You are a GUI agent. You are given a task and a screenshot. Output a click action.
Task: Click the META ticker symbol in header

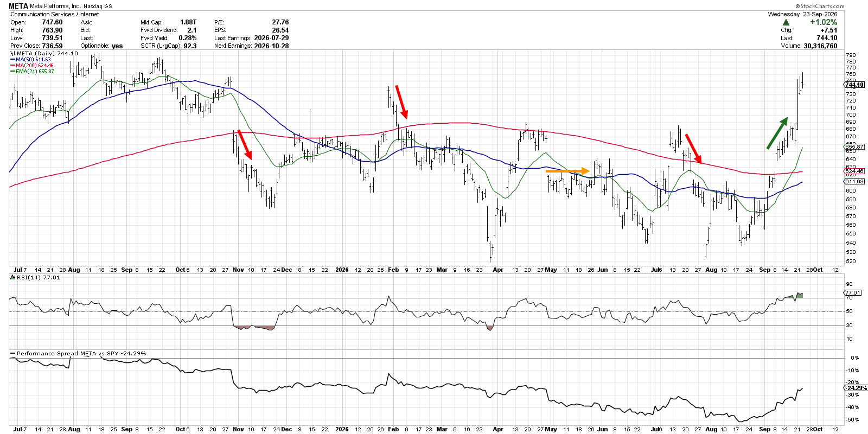pyautogui.click(x=18, y=7)
